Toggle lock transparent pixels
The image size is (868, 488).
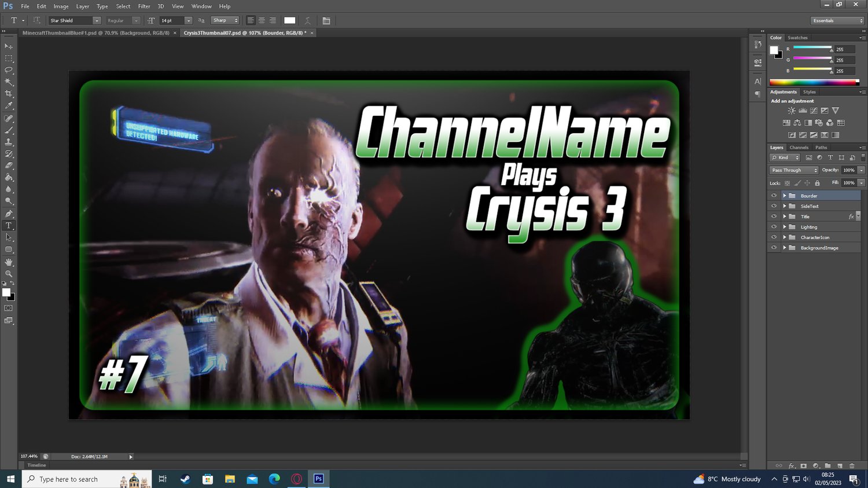coord(787,183)
